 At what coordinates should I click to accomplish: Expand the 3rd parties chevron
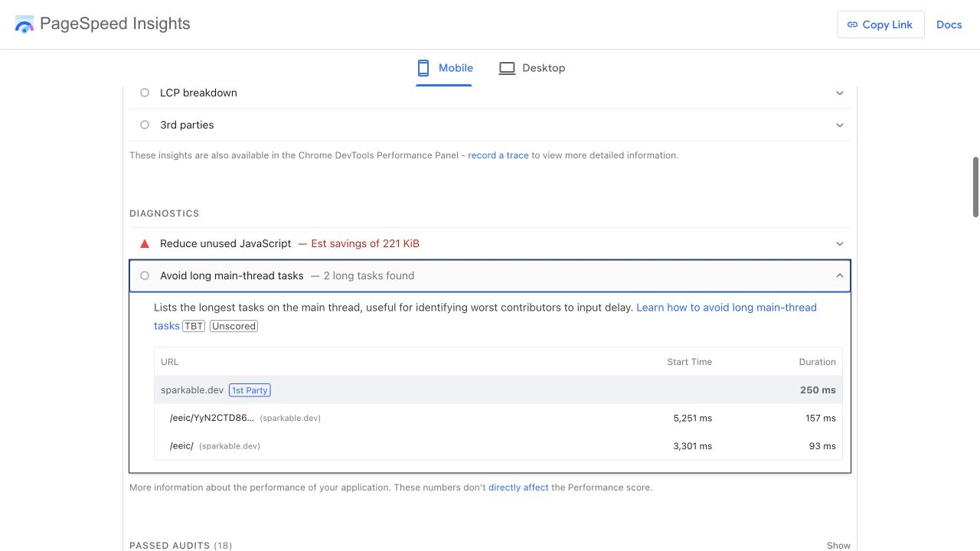point(840,125)
